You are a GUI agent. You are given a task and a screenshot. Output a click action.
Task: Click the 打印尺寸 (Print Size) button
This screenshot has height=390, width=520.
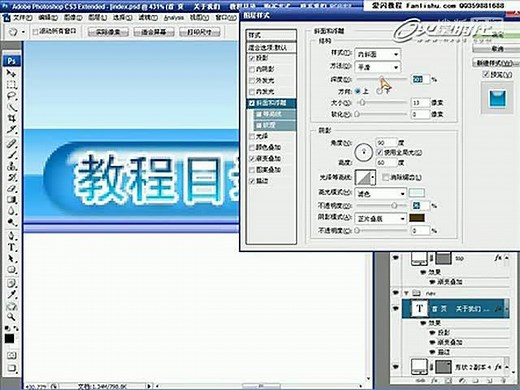199,32
